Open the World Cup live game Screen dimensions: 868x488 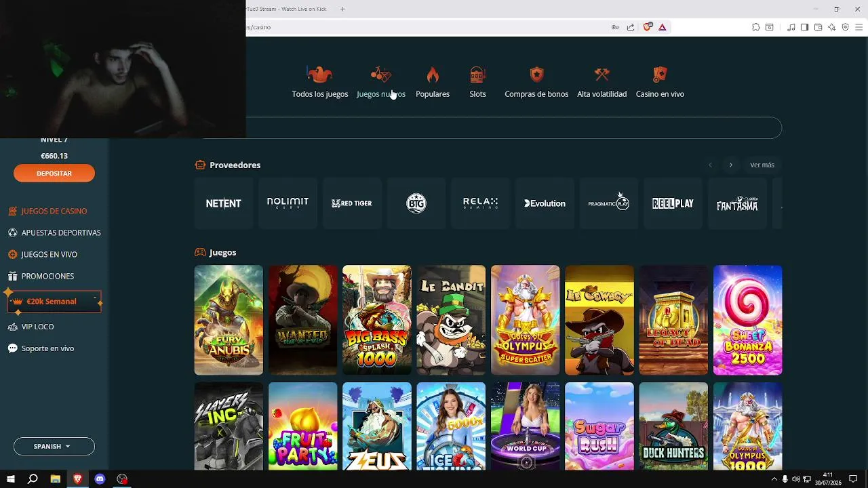pyautogui.click(x=526, y=426)
